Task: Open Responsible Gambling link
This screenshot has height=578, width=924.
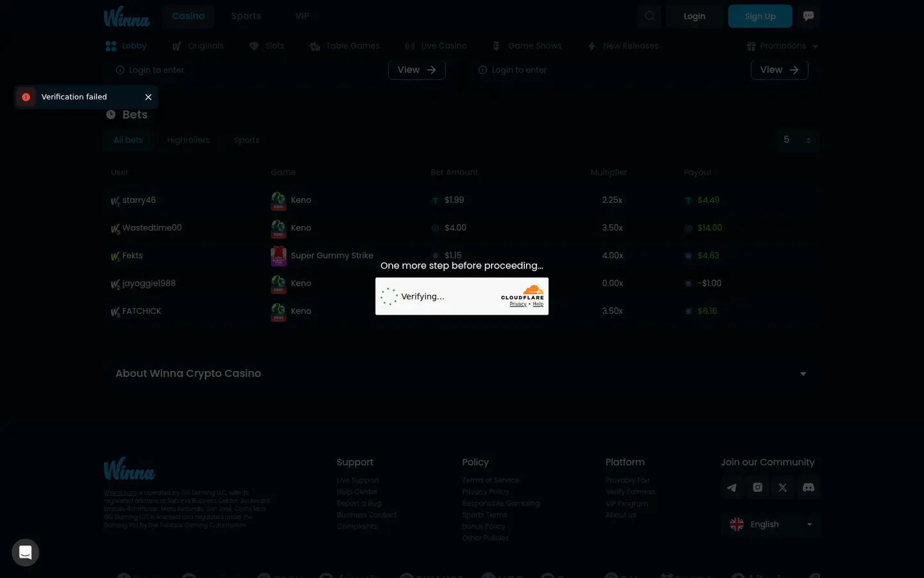Action: click(501, 504)
